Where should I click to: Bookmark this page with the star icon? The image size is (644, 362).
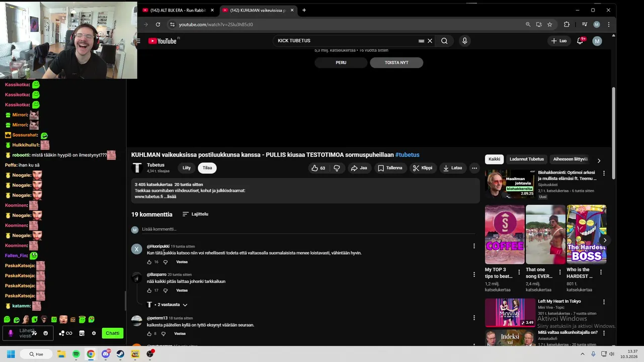[550, 24]
